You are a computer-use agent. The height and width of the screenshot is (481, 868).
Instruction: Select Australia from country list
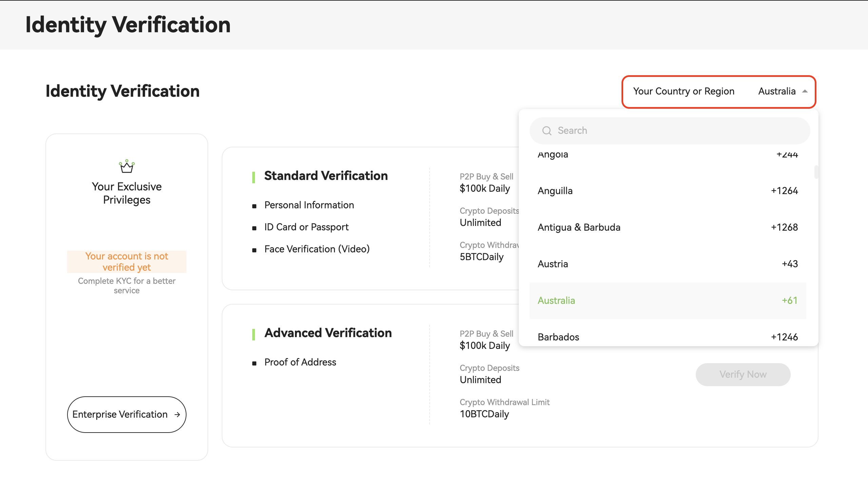tap(556, 300)
